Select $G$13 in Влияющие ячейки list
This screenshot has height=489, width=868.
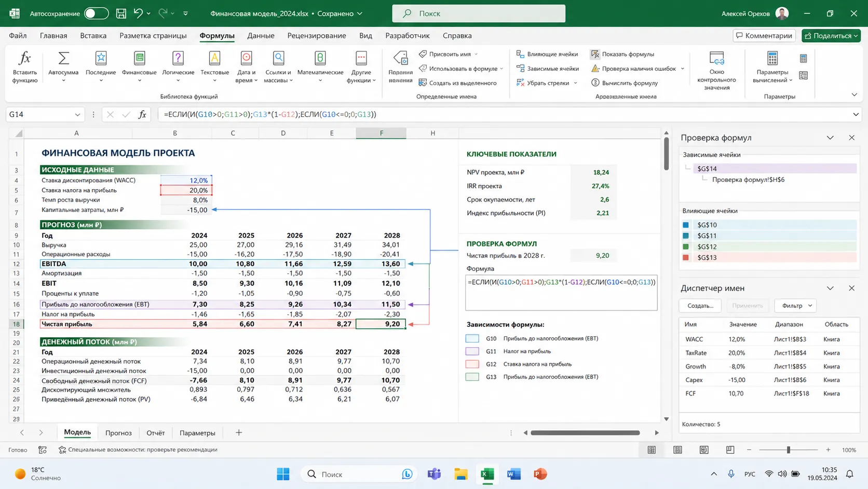tap(769, 258)
